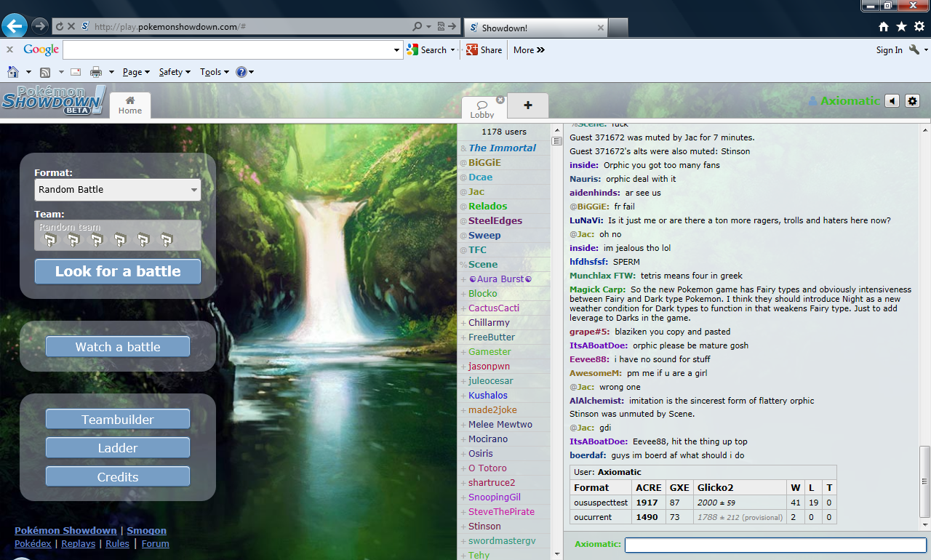Mute sound with the speaker icon

892,101
